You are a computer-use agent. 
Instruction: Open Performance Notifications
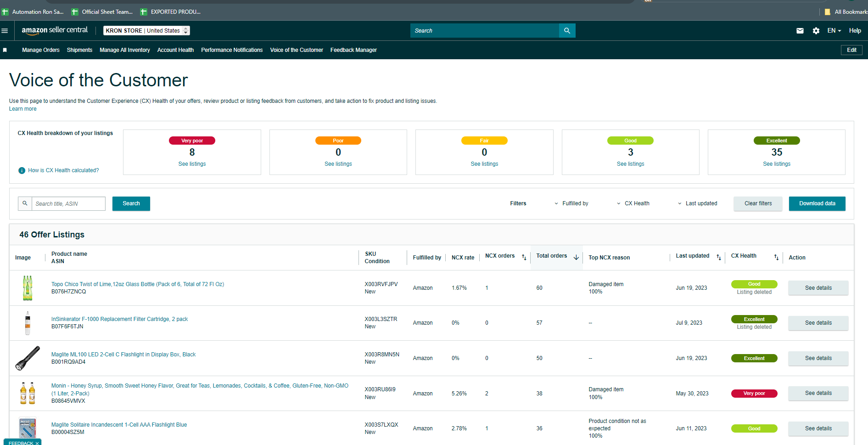tap(232, 50)
